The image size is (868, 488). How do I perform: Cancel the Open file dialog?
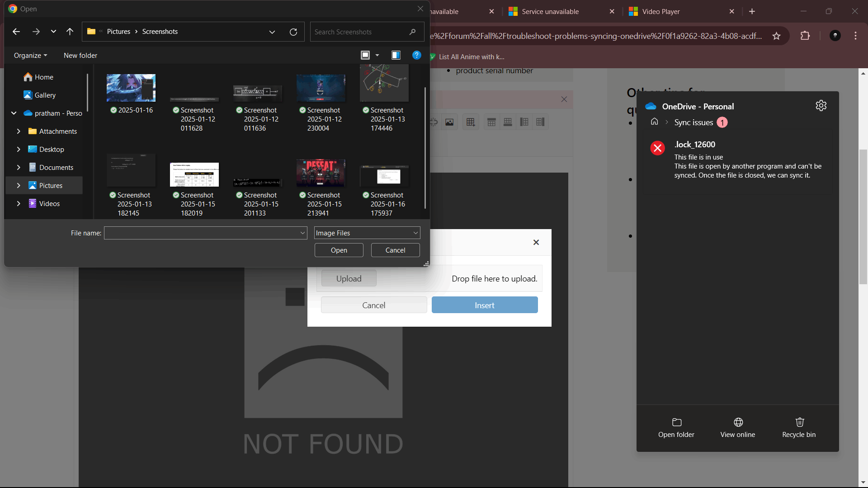pos(396,250)
